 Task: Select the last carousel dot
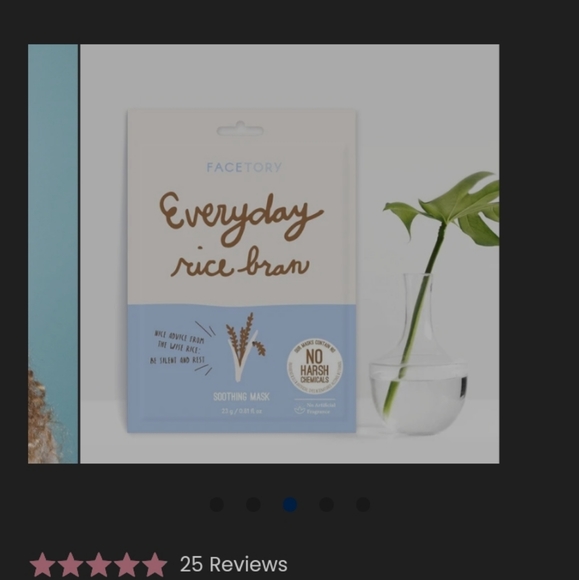click(363, 505)
